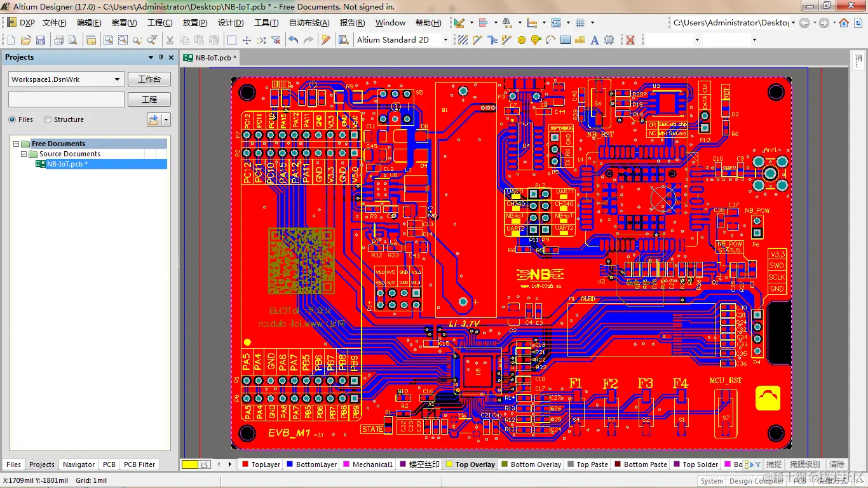Image resolution: width=868 pixels, height=488 pixels.
Task: Select the Bottom Overlay layer tab
Action: [x=531, y=464]
